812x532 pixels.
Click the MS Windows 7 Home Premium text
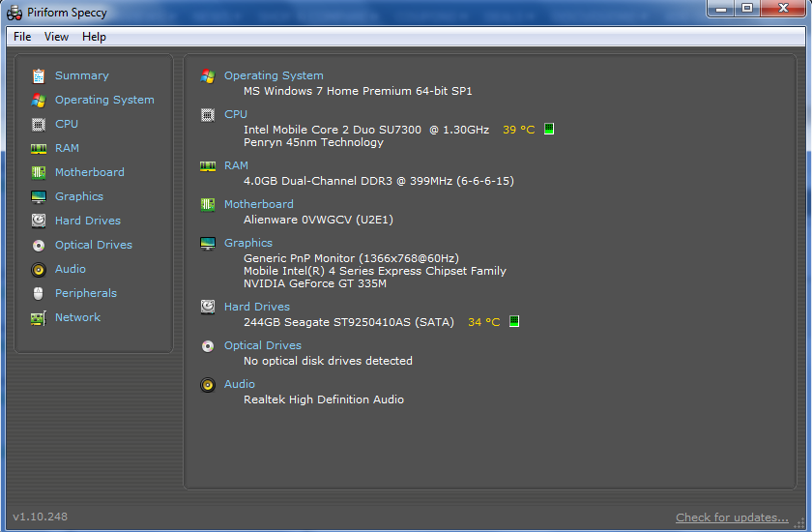point(358,91)
